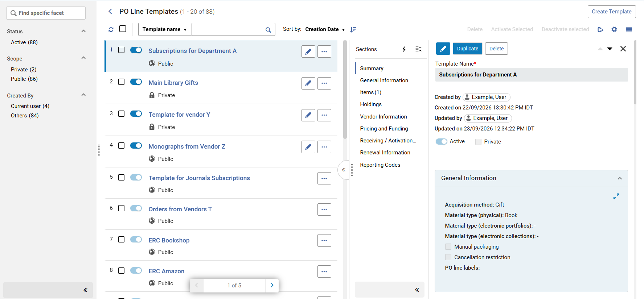
Task: Collapse the General Information section
Action: (620, 178)
